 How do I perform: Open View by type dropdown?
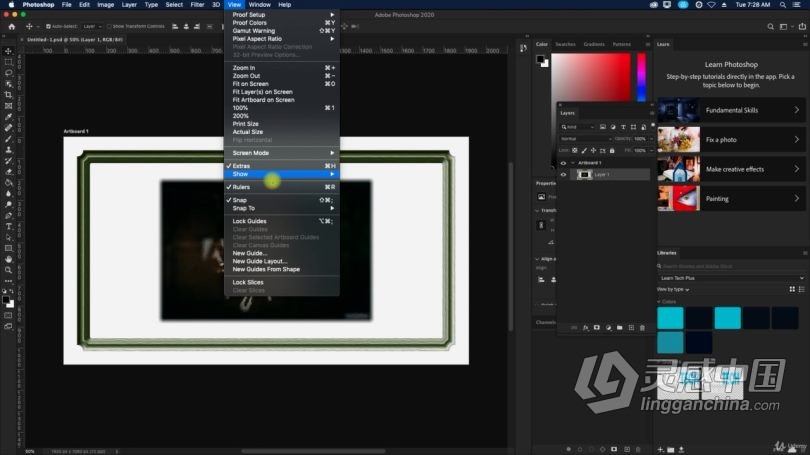[673, 289]
